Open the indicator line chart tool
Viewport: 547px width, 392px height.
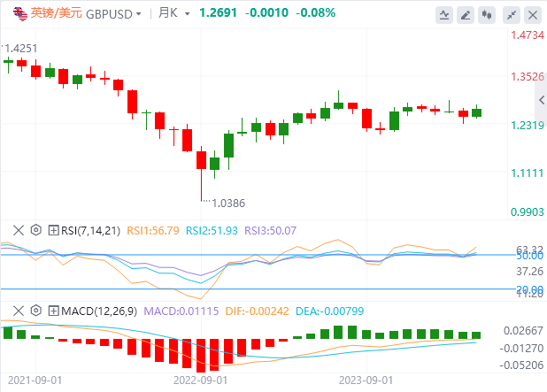(x=444, y=15)
